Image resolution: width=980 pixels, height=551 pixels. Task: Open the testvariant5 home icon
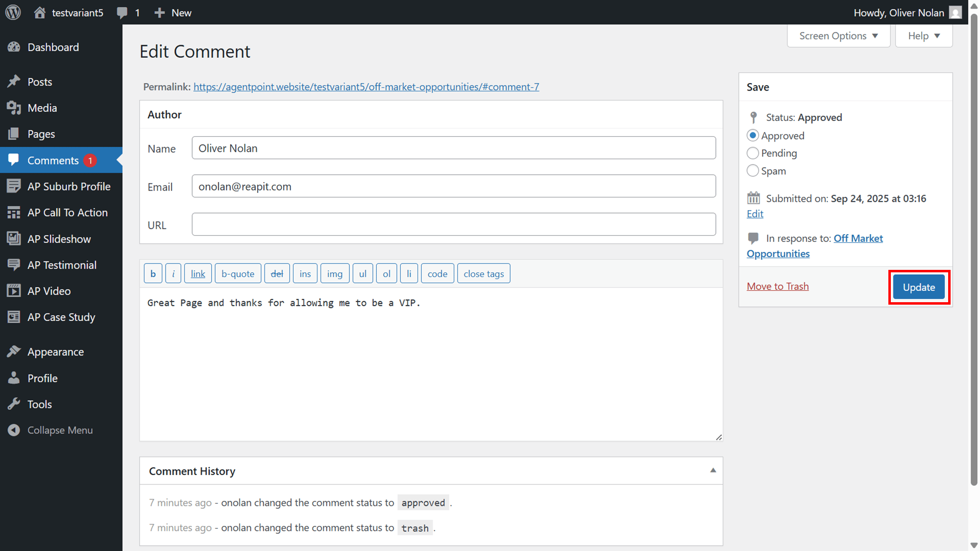click(x=40, y=12)
